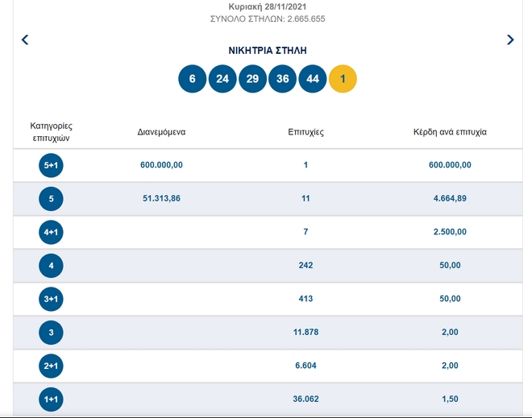The height and width of the screenshot is (418, 532).
Task: Go to the next draw with right arrow
Action: (510, 39)
